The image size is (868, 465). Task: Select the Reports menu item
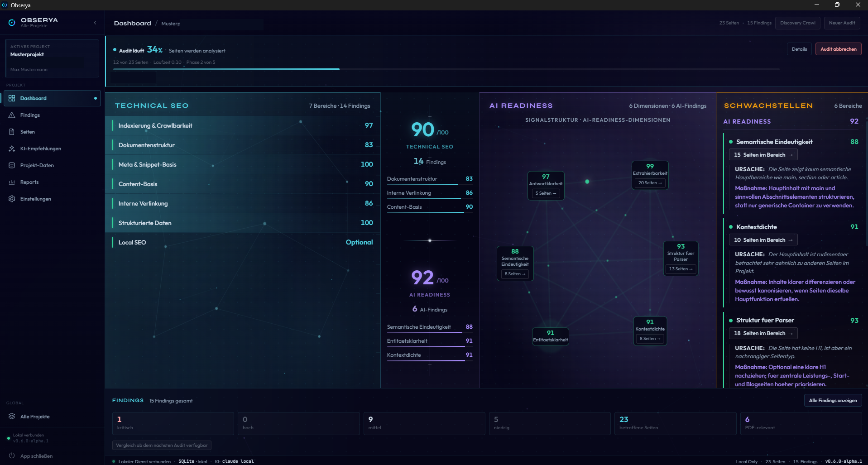(52, 182)
